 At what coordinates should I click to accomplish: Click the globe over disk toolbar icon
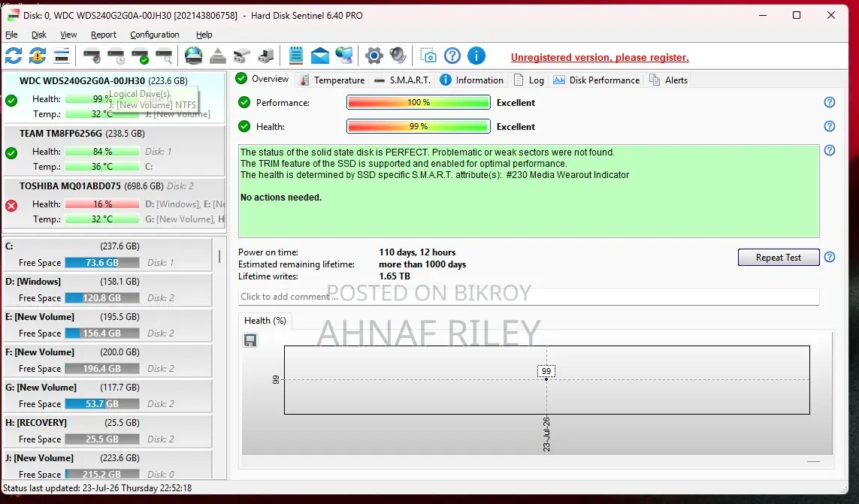point(193,56)
